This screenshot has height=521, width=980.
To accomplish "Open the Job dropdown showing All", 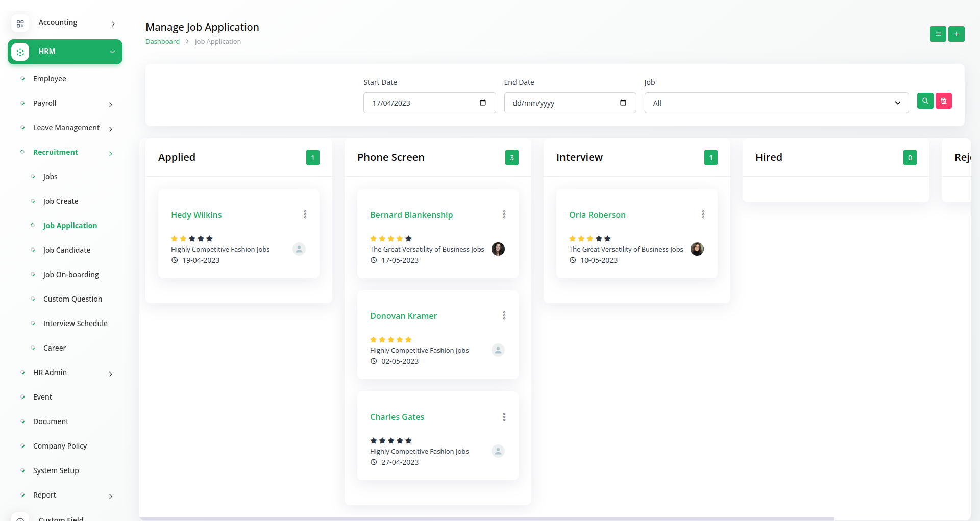I will pos(776,103).
